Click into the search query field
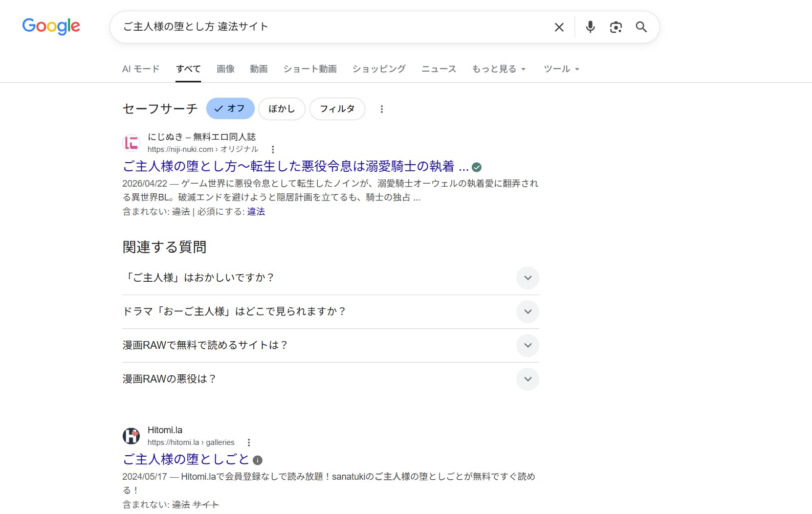The height and width of the screenshot is (514, 812). tap(333, 27)
